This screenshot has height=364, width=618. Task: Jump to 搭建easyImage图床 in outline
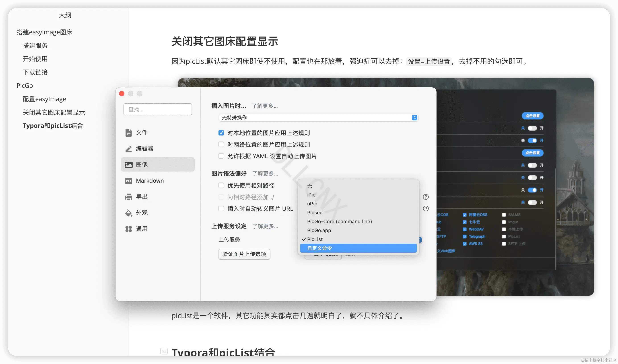click(x=44, y=32)
